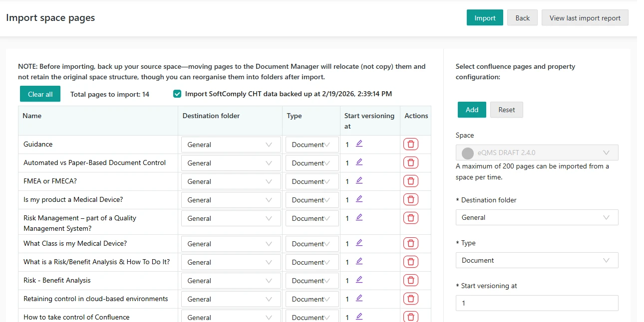This screenshot has height=322, width=644.
Task: Open the Destination folder dropdown in right panel
Action: click(536, 217)
